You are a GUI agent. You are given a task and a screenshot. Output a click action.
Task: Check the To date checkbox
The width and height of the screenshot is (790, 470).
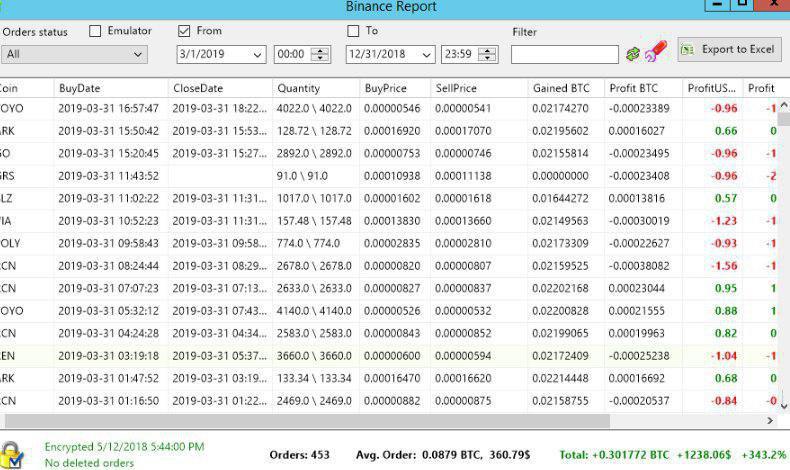pyautogui.click(x=353, y=31)
